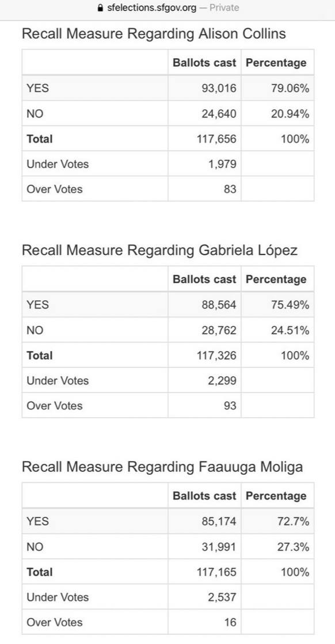The width and height of the screenshot is (335, 644).
Task: Click the 24,640 NO ballots cell
Action: point(204,113)
